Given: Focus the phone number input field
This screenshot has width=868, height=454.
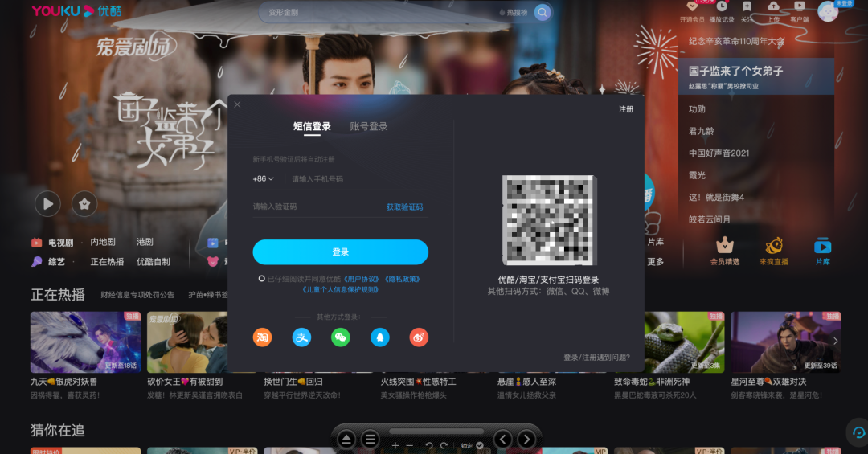Looking at the screenshot, I should [x=358, y=179].
